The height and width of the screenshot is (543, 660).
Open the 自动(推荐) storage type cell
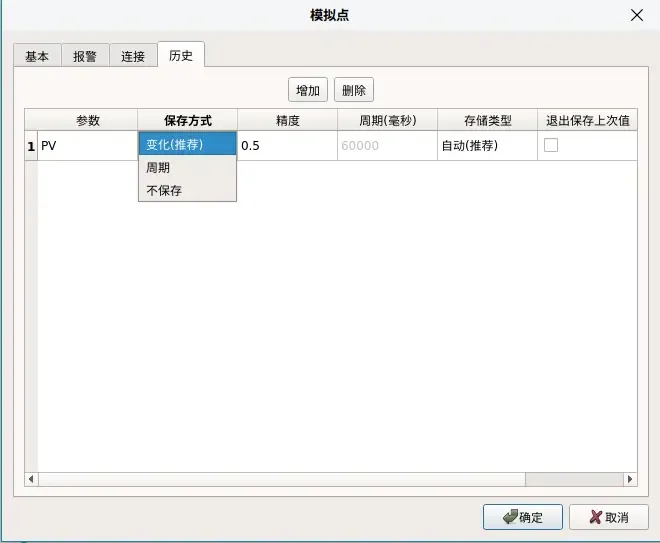coord(487,146)
